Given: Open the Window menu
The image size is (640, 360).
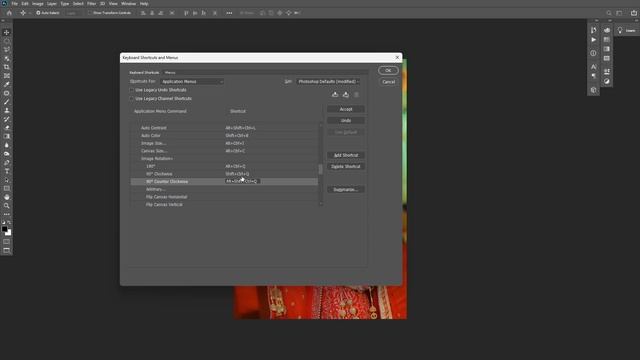Looking at the screenshot, I should 129,4.
